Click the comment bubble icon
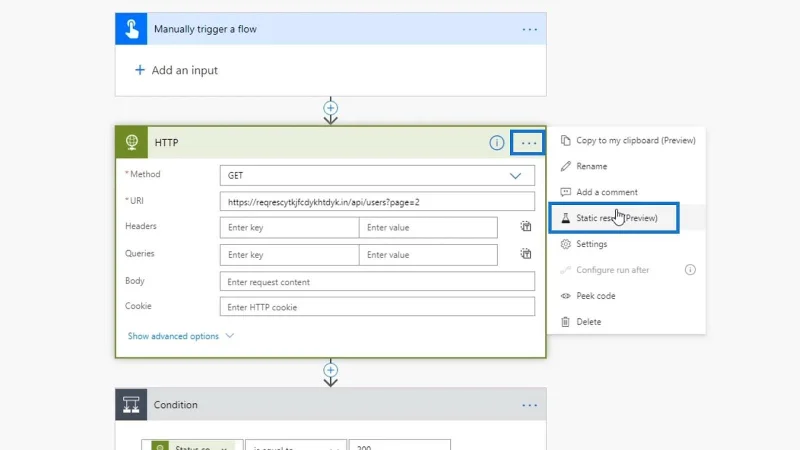Screen dimensions: 800x450 pos(565,192)
